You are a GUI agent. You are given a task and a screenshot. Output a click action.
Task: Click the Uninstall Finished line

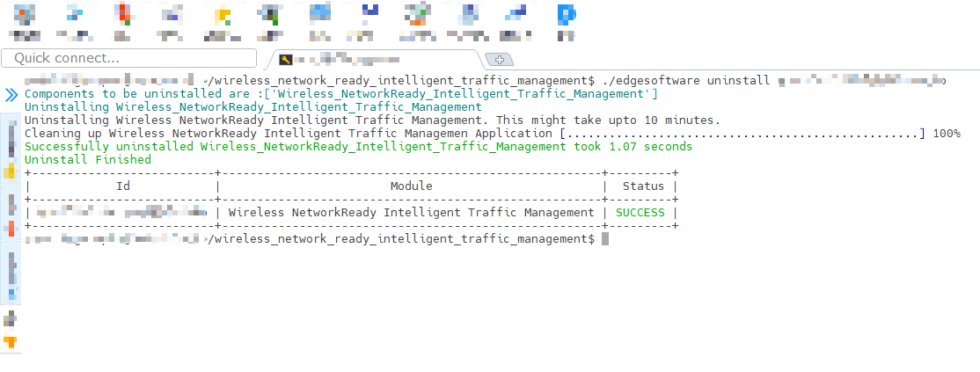point(87,160)
